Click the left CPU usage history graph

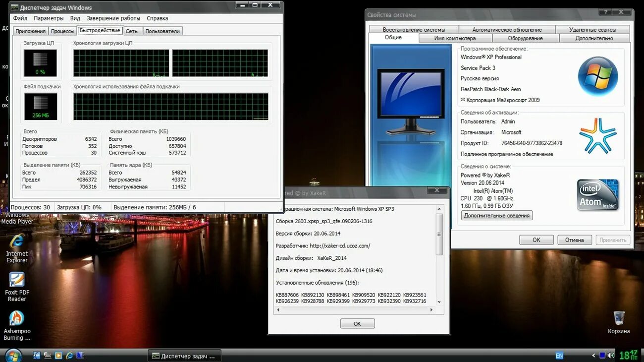[x=121, y=63]
